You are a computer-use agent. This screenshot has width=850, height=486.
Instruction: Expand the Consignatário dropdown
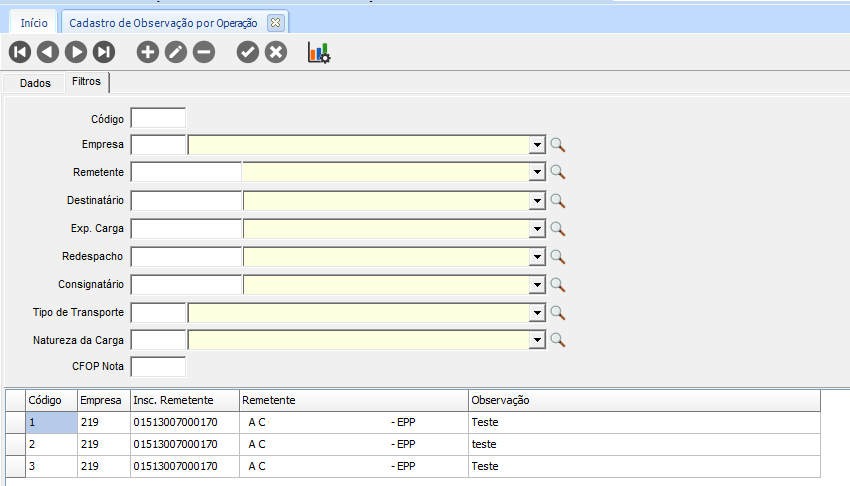[537, 285]
